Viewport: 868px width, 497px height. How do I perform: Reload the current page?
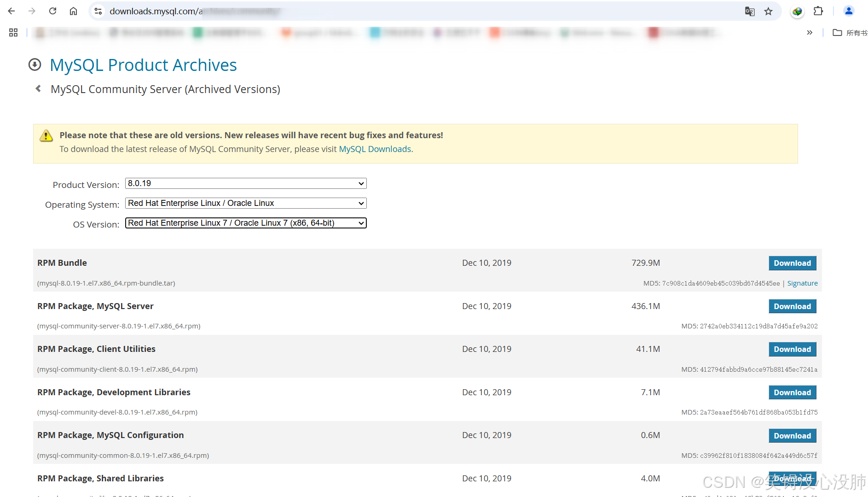point(52,11)
